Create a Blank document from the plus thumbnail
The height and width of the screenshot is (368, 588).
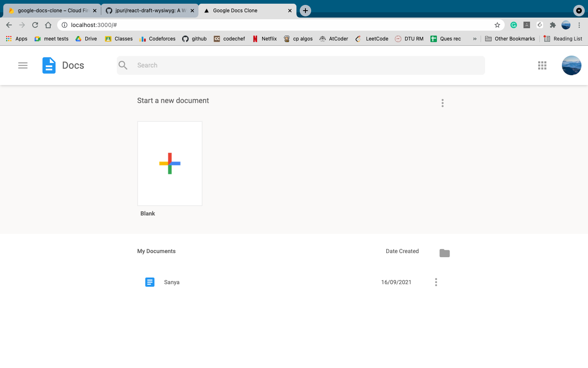[170, 164]
